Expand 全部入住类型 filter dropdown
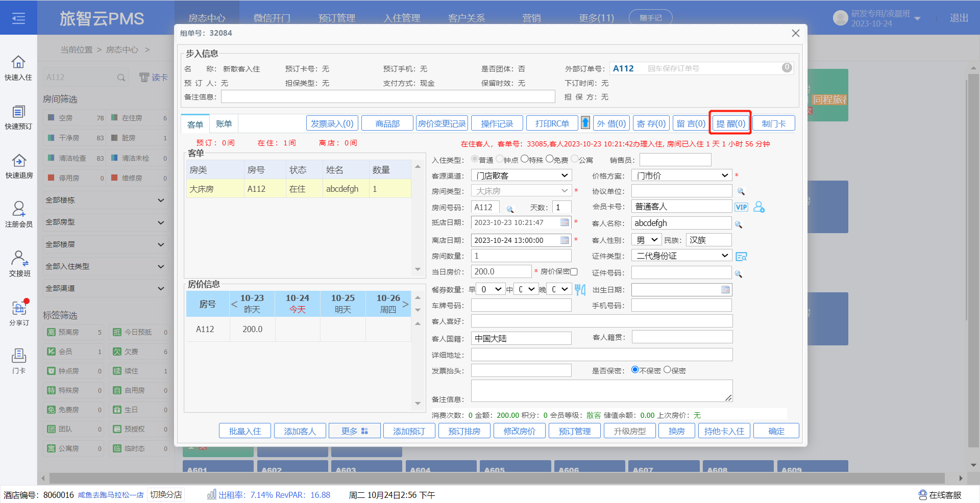The height and width of the screenshot is (503, 980). coord(105,266)
